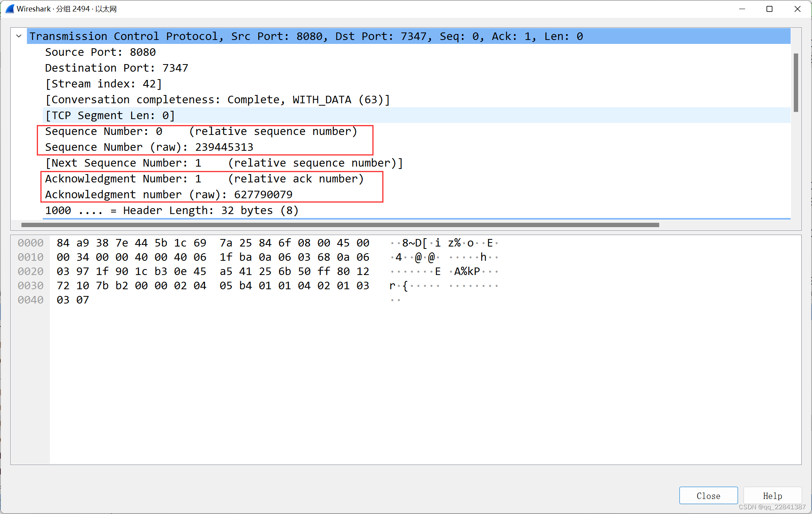This screenshot has height=514, width=812.
Task: Select the Header Length: 32 bytes row
Action: click(x=416, y=210)
